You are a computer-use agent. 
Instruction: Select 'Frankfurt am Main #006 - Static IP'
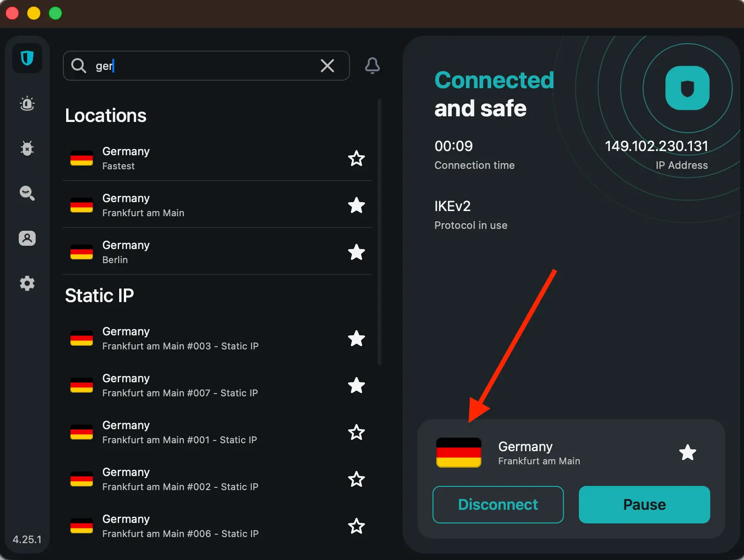[x=217, y=526]
